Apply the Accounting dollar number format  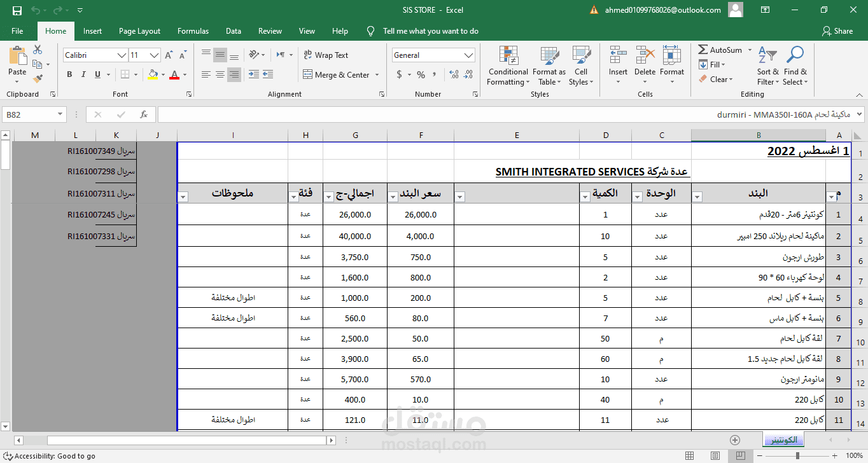tap(400, 75)
